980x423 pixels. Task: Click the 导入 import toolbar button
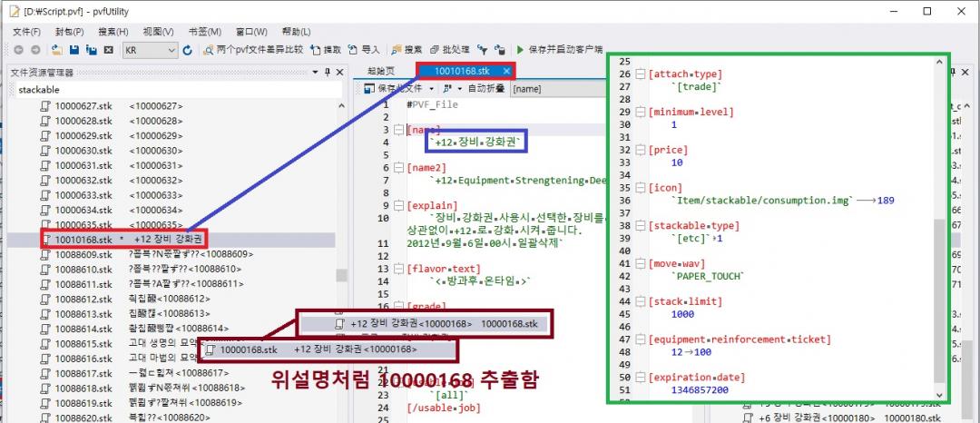(x=364, y=50)
